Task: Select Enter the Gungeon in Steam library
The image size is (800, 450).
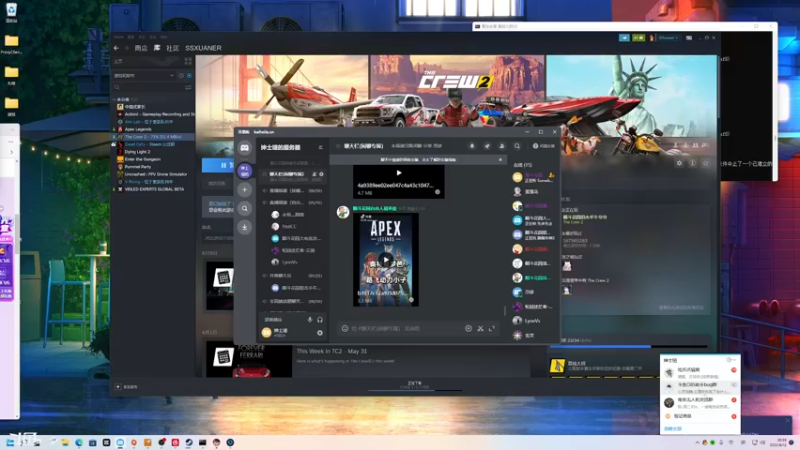Action: click(x=142, y=159)
